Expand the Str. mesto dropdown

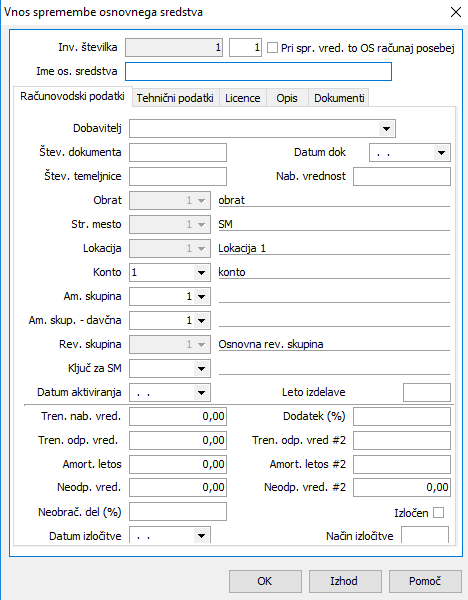pos(201,225)
